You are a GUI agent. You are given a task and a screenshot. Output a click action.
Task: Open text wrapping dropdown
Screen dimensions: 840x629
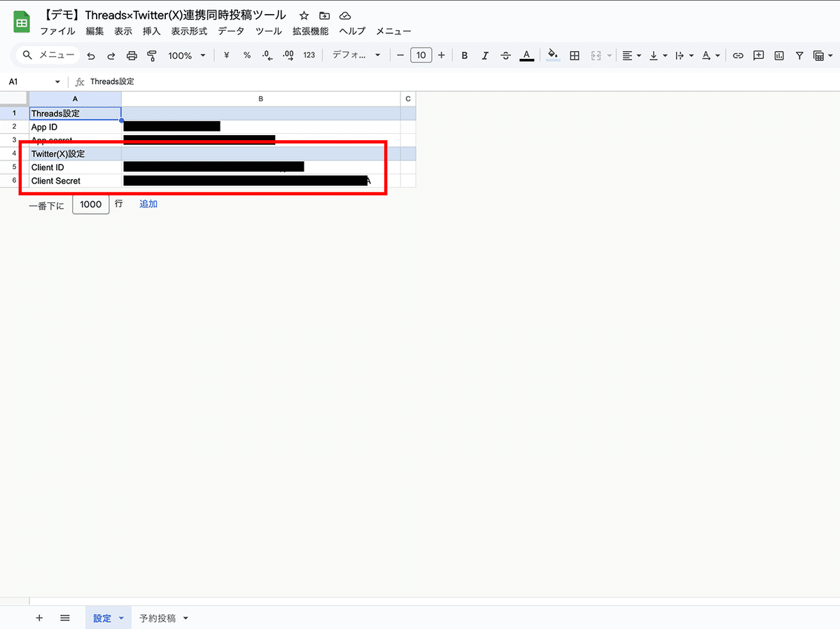(x=685, y=55)
